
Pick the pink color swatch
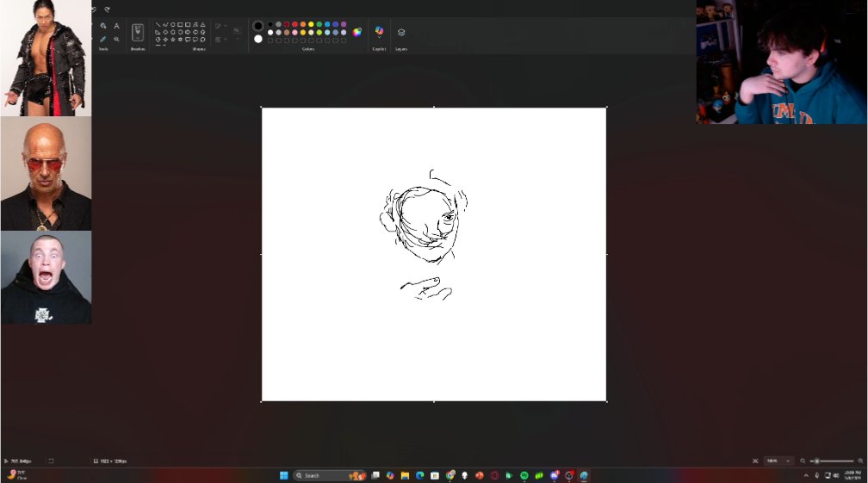(x=294, y=33)
